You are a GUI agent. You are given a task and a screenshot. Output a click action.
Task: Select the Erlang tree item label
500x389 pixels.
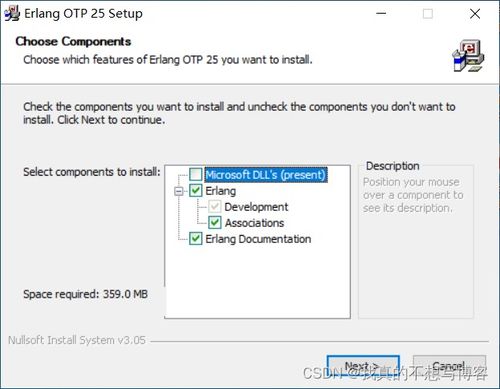coord(221,191)
